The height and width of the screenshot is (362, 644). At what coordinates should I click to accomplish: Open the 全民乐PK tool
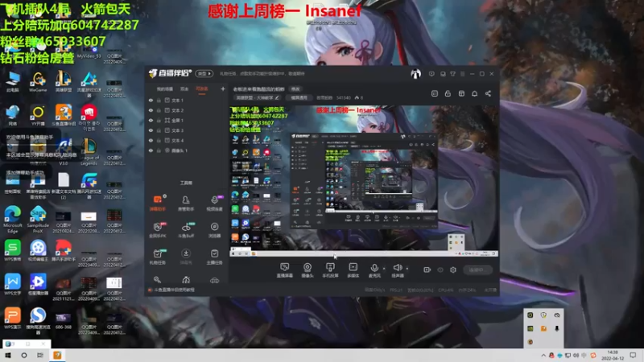tap(157, 230)
